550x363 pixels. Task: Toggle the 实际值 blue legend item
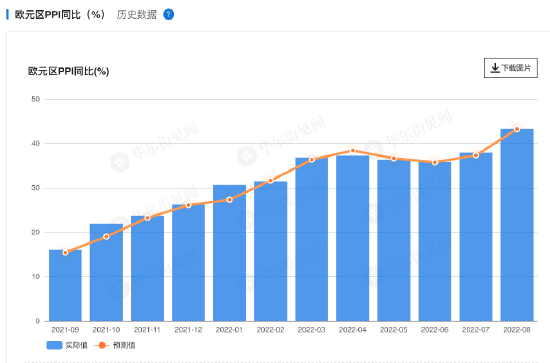[67, 345]
